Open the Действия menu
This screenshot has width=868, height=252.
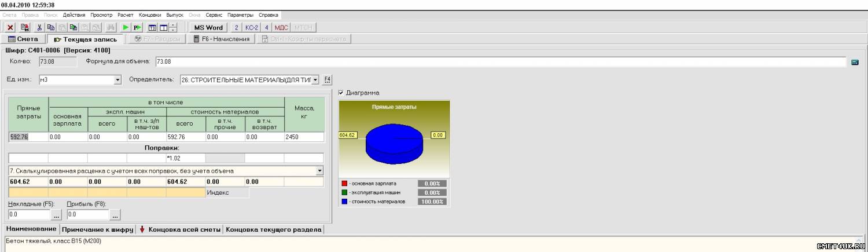(74, 14)
